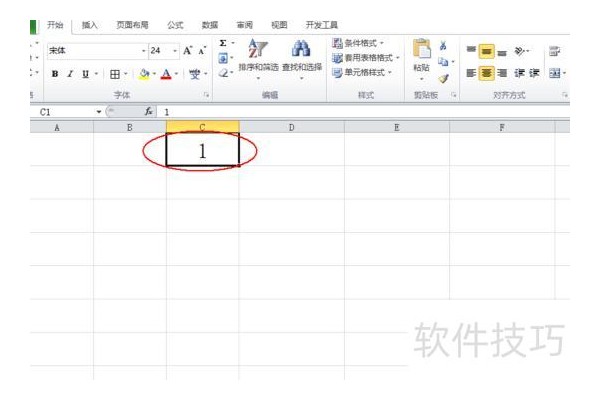600x400 pixels.
Task: Apply yellow fill color bucket
Action: tap(144, 74)
